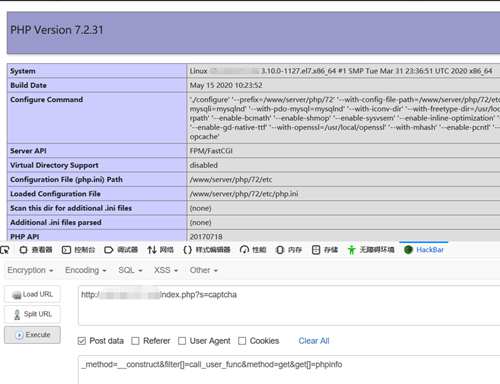Click the Clear All link

[314, 341]
